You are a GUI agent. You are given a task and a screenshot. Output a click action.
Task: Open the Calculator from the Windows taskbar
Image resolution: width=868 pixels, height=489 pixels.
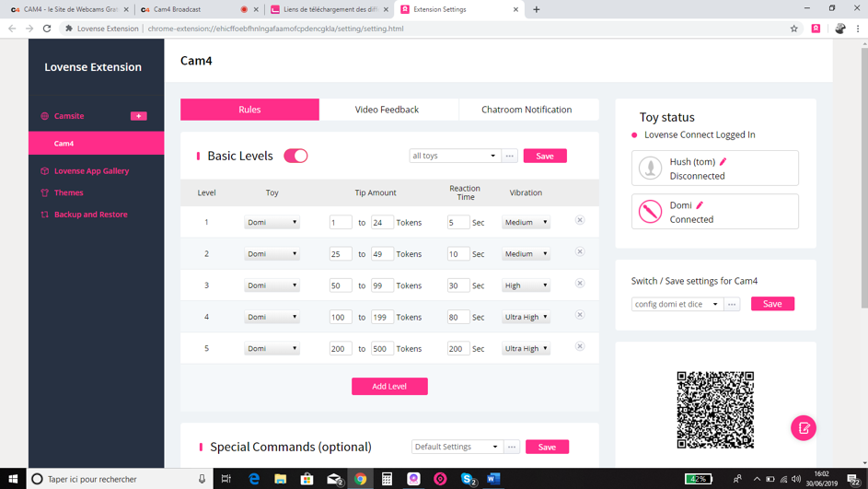(x=387, y=479)
